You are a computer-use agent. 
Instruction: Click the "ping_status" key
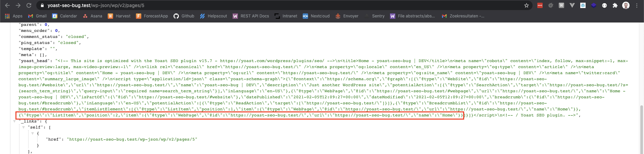35,43
